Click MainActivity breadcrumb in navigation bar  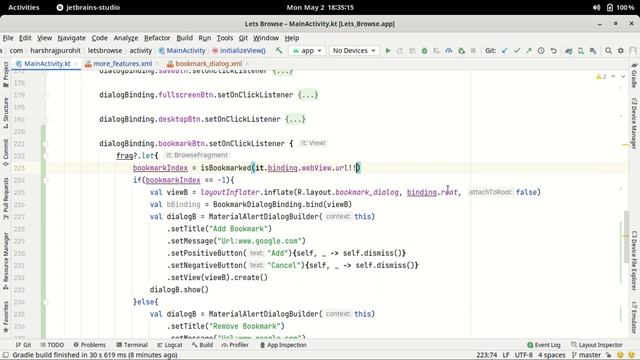click(x=182, y=51)
